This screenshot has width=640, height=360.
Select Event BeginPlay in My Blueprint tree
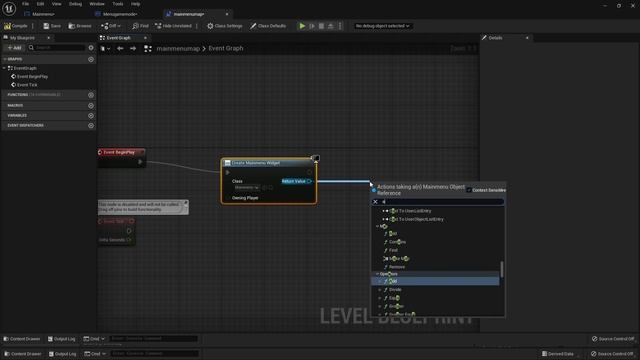click(32, 76)
